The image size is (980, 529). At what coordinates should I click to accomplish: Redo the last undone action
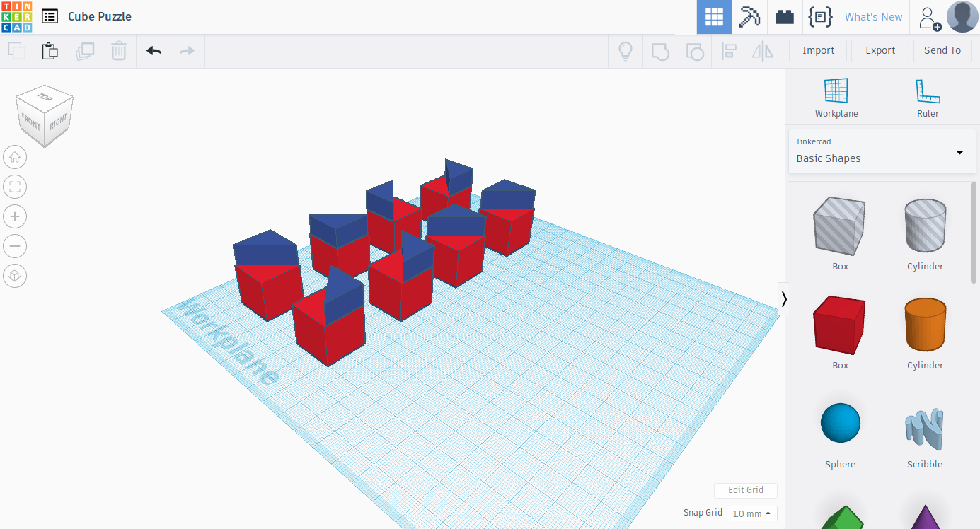(187, 51)
